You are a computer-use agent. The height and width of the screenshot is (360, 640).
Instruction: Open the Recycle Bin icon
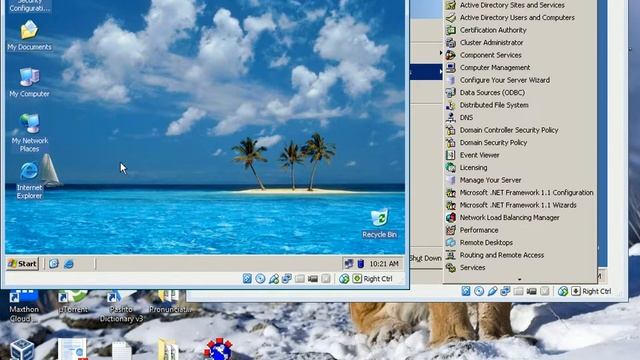[379, 224]
